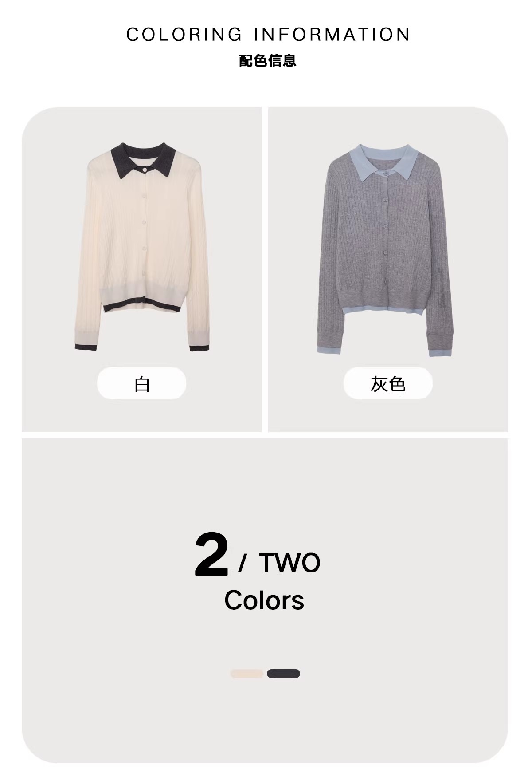Click the Colors text
Image resolution: width=532 pixels, height=781 pixels.
(264, 600)
